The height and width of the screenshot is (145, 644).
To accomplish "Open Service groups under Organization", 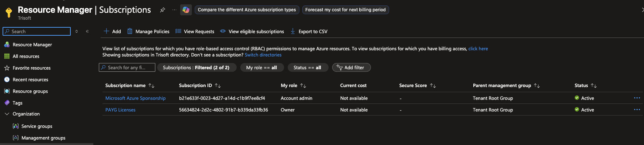I will [37, 126].
